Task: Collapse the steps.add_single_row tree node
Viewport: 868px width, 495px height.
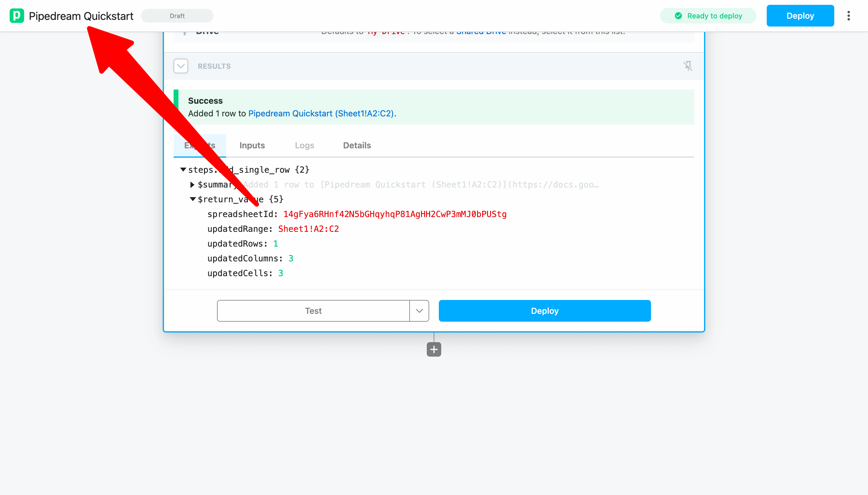Action: (x=183, y=169)
